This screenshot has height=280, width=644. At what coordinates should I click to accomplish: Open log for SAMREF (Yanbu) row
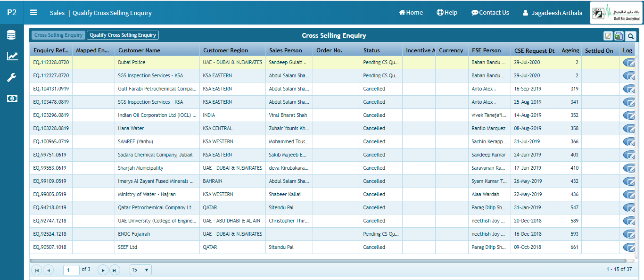[629, 141]
